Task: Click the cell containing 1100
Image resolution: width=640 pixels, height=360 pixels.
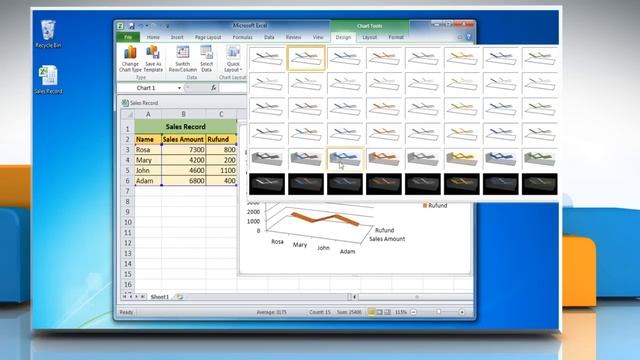Action: tap(221, 170)
